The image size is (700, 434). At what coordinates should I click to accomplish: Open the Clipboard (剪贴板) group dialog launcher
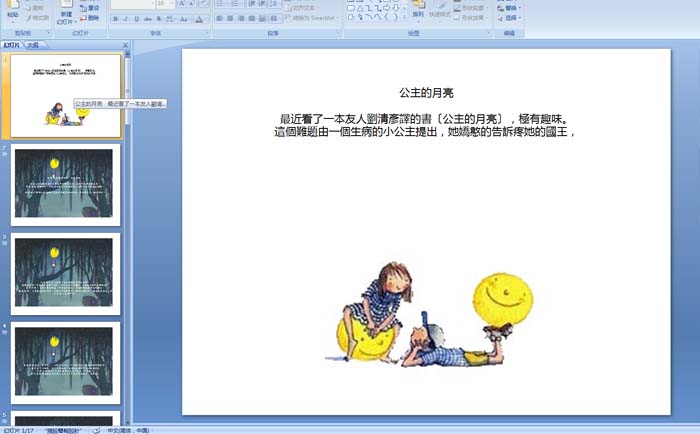pos(49,33)
